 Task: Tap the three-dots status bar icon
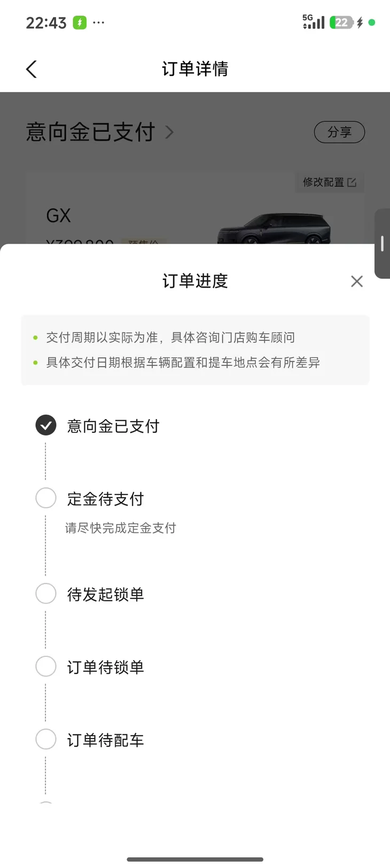click(99, 22)
